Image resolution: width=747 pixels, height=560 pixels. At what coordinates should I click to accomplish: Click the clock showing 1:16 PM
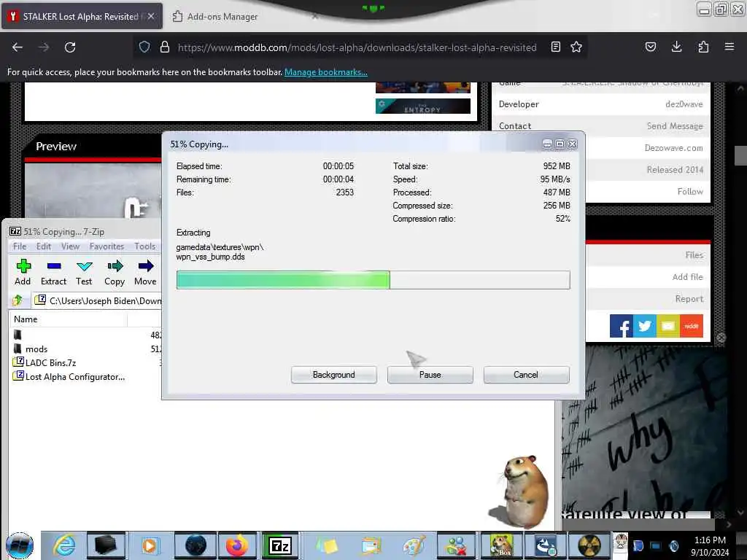coord(710,540)
